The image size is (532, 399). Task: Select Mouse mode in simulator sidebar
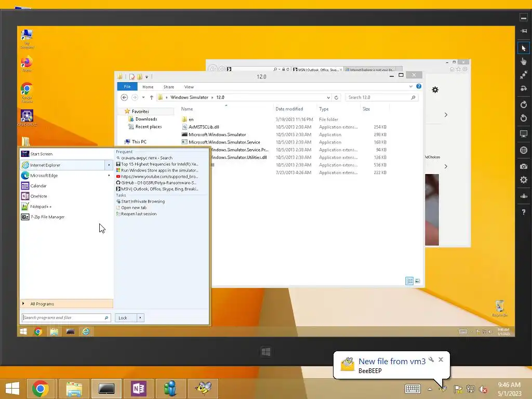click(524, 48)
